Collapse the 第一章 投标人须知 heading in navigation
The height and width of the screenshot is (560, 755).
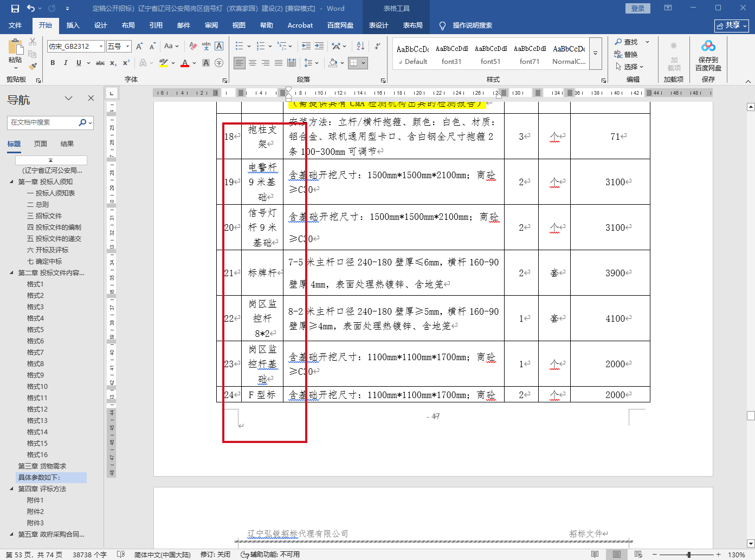(x=11, y=182)
